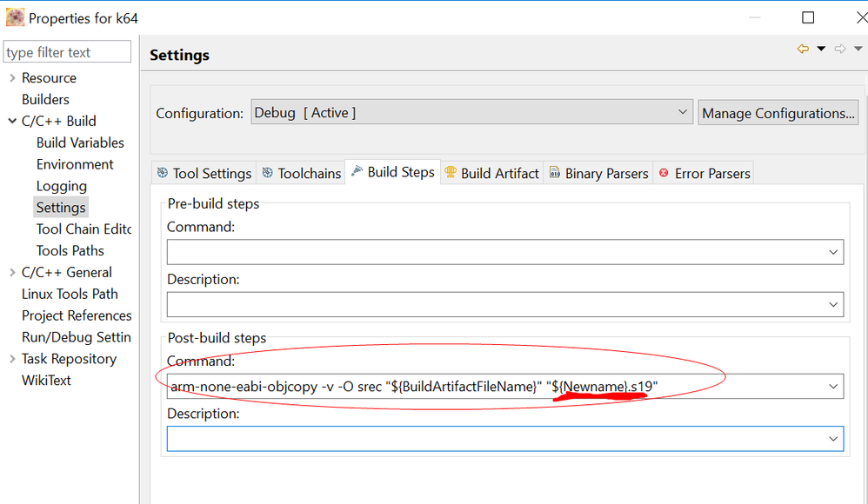Select Build Variables item
868x504 pixels.
tap(80, 143)
